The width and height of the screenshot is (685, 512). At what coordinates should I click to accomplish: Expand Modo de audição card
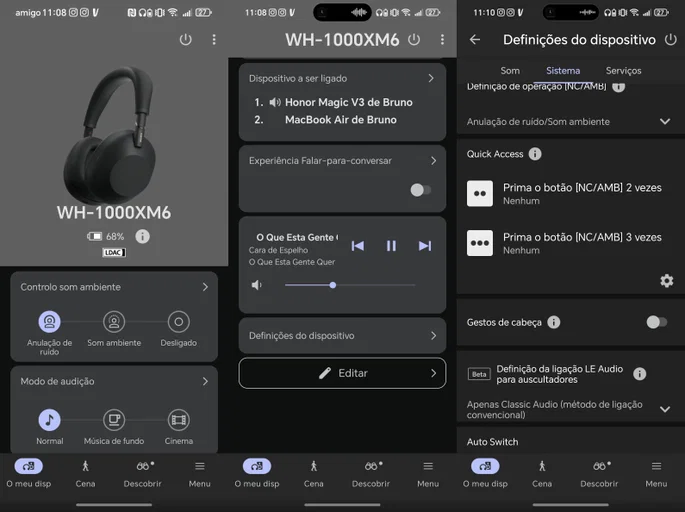click(x=205, y=381)
